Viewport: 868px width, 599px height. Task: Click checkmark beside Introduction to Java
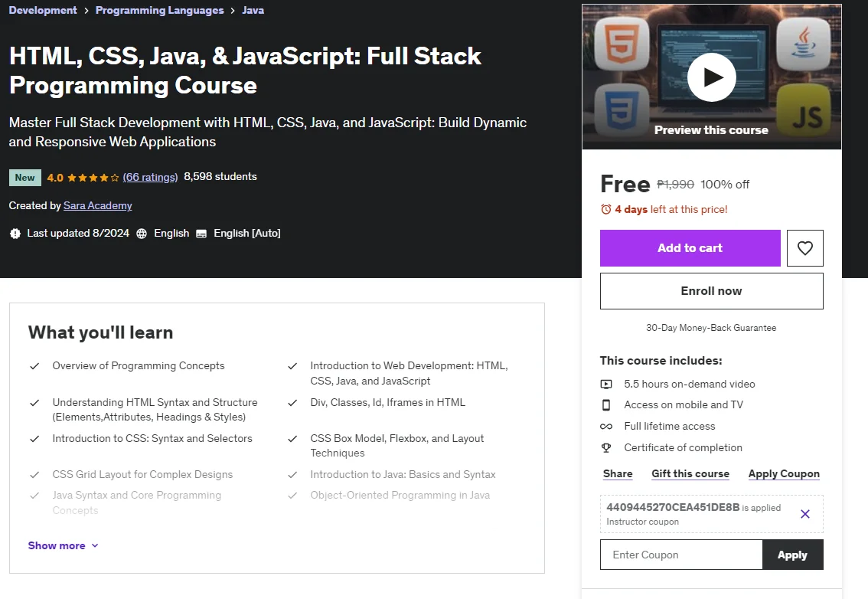292,475
